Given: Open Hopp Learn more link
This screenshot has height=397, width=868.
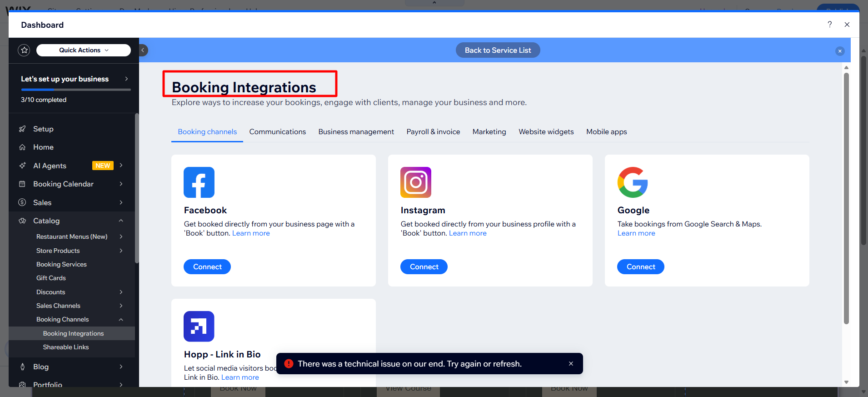Looking at the screenshot, I should click(x=240, y=377).
